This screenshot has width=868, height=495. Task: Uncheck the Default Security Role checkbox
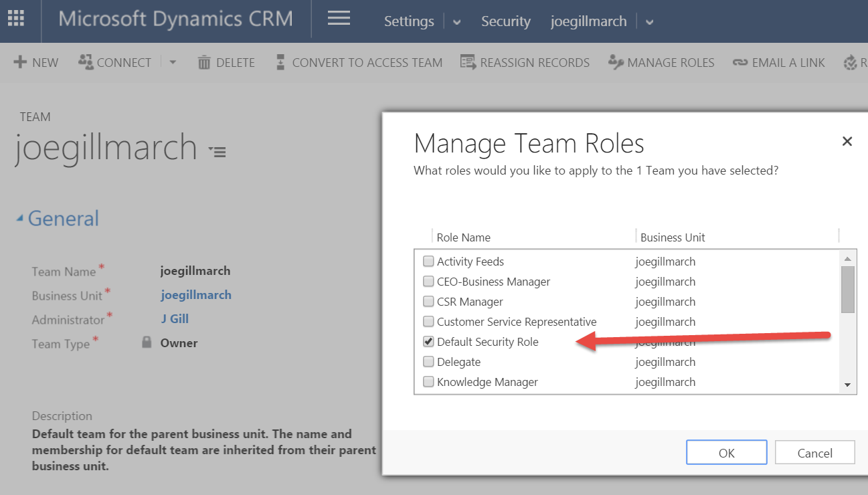[428, 342]
